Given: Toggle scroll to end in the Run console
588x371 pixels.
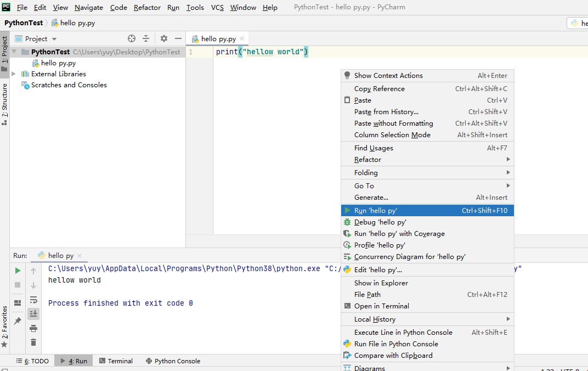Looking at the screenshot, I should 33,313.
